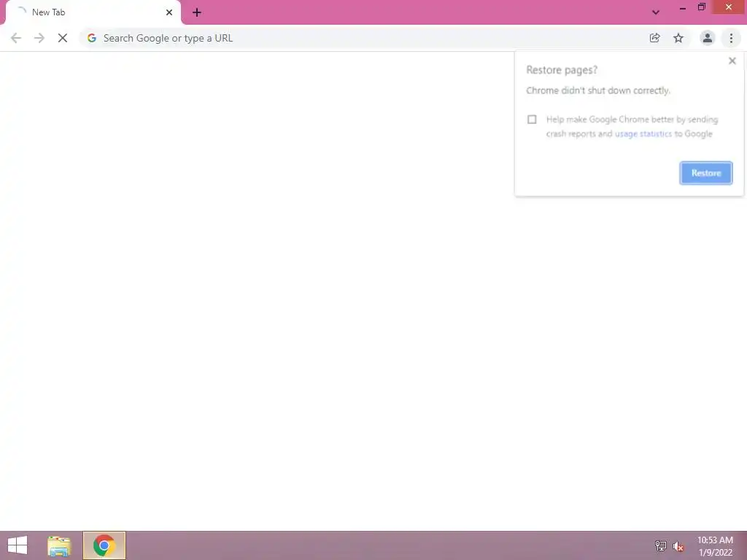
Task: Expand the tab search chevron
Action: pyautogui.click(x=656, y=12)
